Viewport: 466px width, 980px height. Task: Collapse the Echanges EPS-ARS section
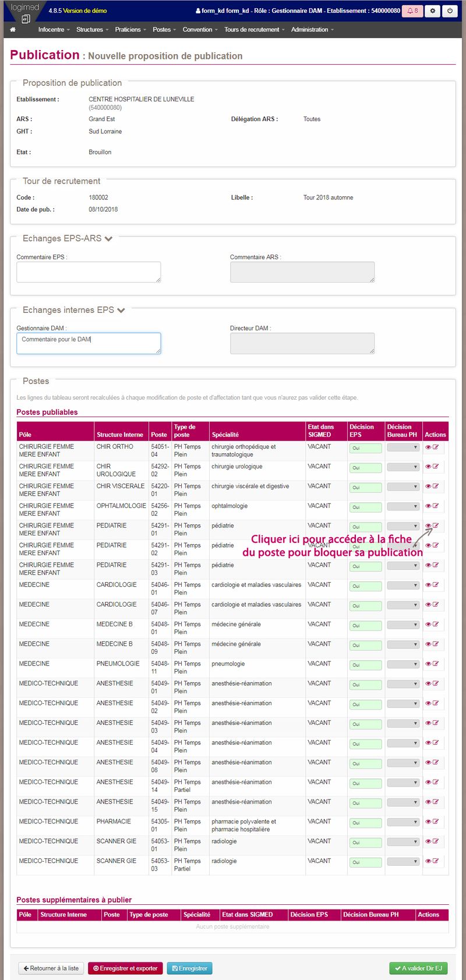[108, 239]
